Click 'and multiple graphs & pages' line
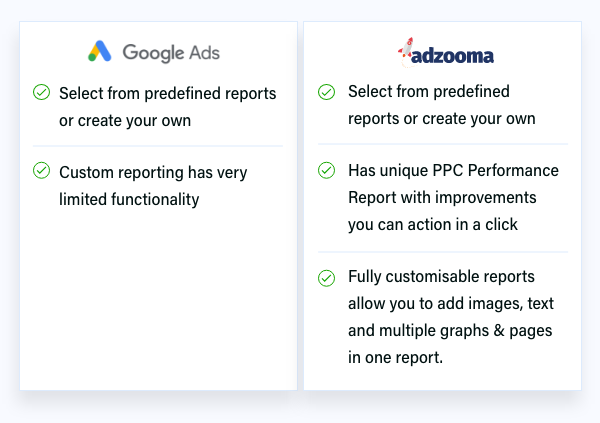The width and height of the screenshot is (600, 423). (450, 330)
